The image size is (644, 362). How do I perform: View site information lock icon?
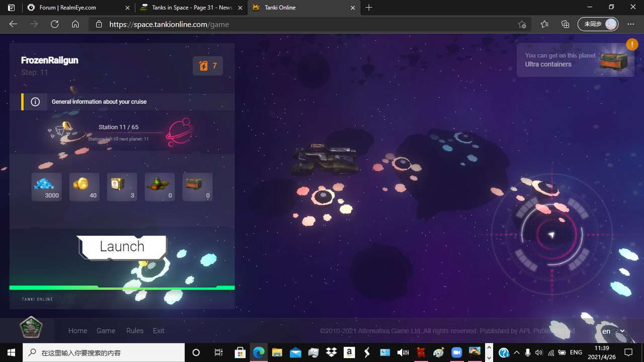(x=99, y=24)
